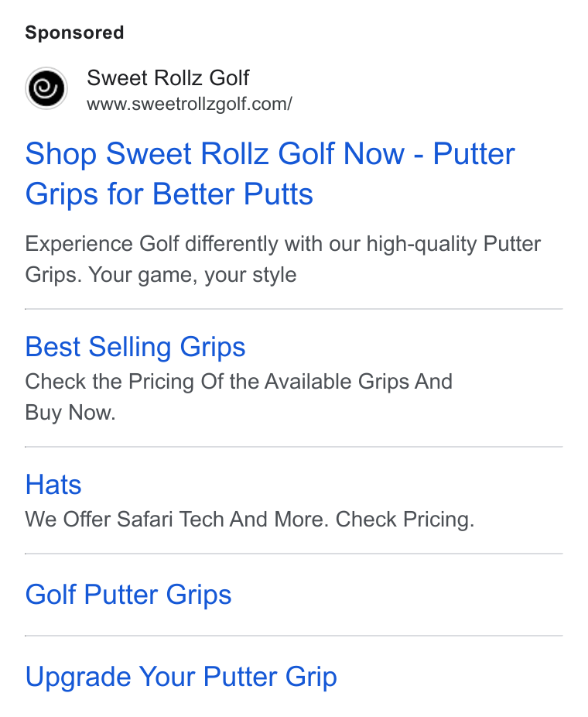Select the Sponsored label
This screenshot has width=588, height=717.
tap(74, 33)
